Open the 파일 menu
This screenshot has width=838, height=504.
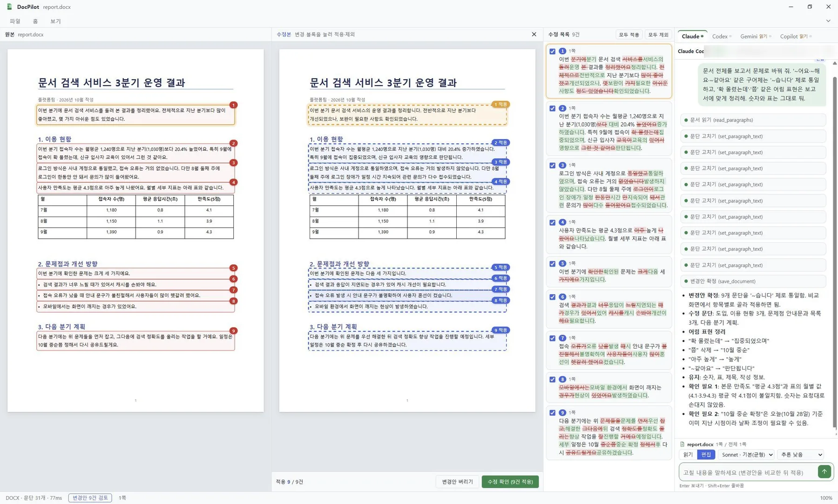click(15, 21)
